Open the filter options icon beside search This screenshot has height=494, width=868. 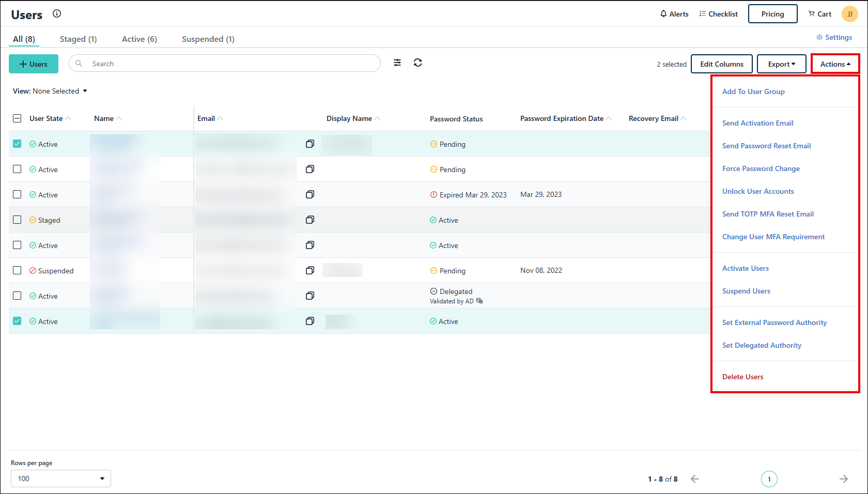pyautogui.click(x=397, y=63)
